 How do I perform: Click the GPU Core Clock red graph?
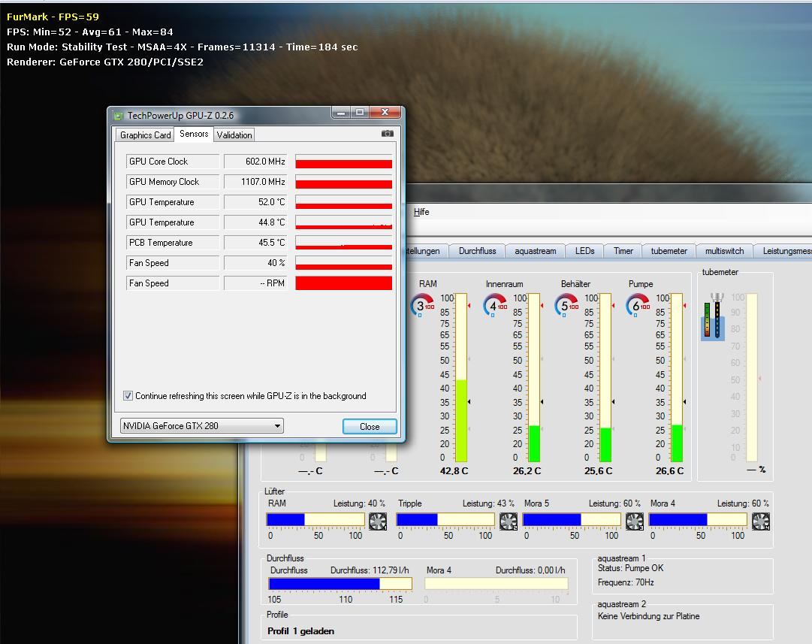343,161
